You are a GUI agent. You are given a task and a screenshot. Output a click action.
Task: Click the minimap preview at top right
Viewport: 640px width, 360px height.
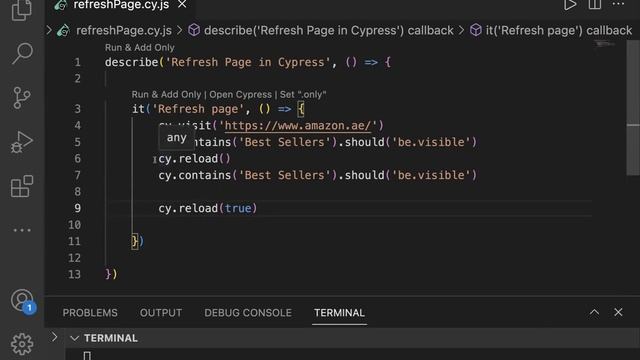coord(605,44)
